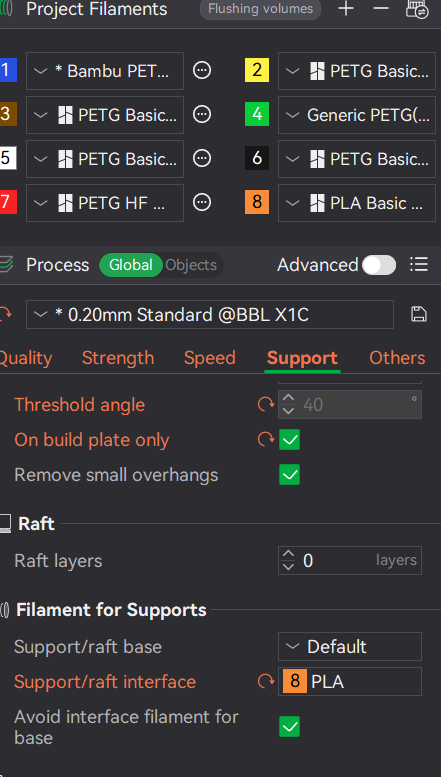Select the Objects process mode
The image size is (441, 777).
click(x=191, y=265)
